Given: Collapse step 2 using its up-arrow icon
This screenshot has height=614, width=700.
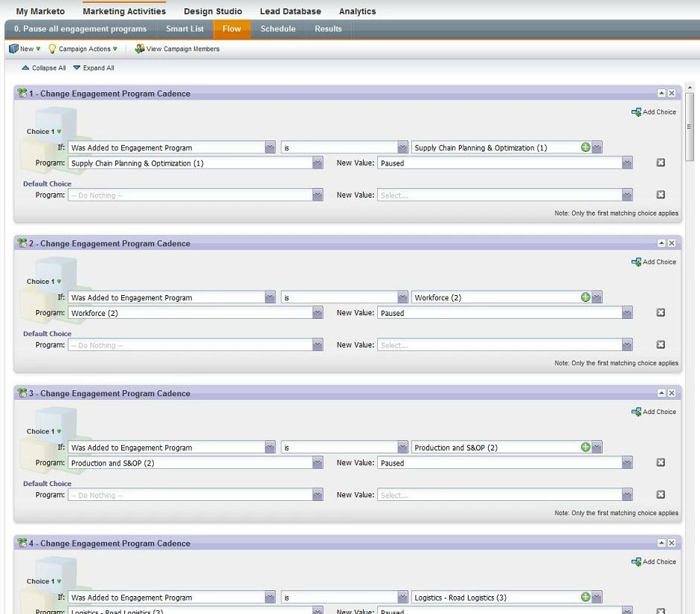Looking at the screenshot, I should coord(661,243).
